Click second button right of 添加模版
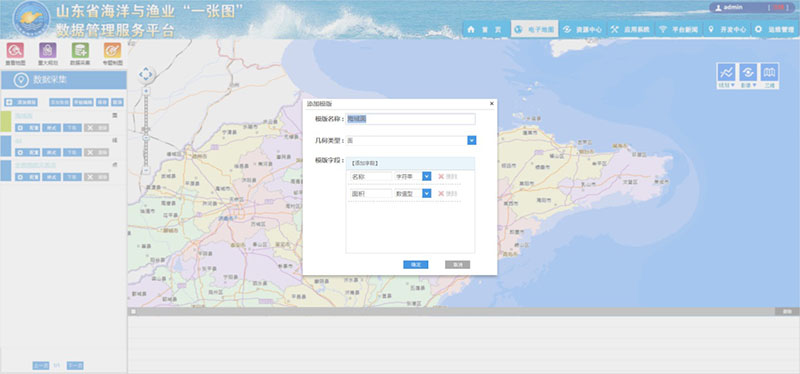 point(83,103)
